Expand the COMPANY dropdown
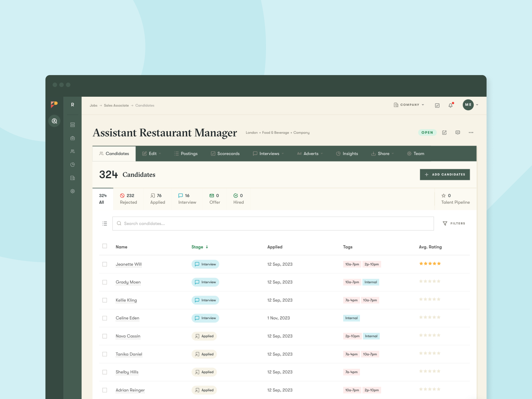Viewport: 532px width, 399px height. pyautogui.click(x=409, y=105)
